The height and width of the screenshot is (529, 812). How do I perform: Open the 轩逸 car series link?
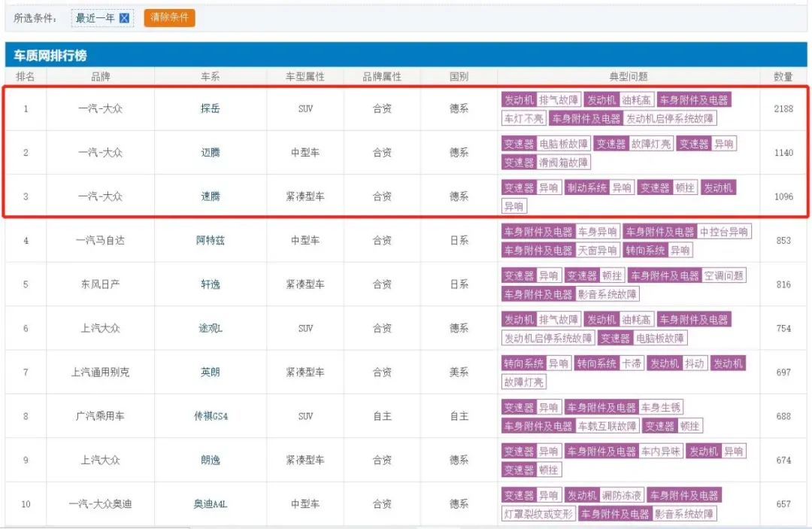(x=211, y=284)
